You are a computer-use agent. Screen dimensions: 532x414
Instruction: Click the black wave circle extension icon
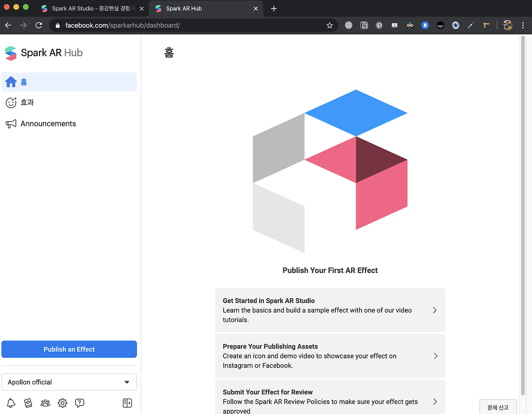pos(440,25)
